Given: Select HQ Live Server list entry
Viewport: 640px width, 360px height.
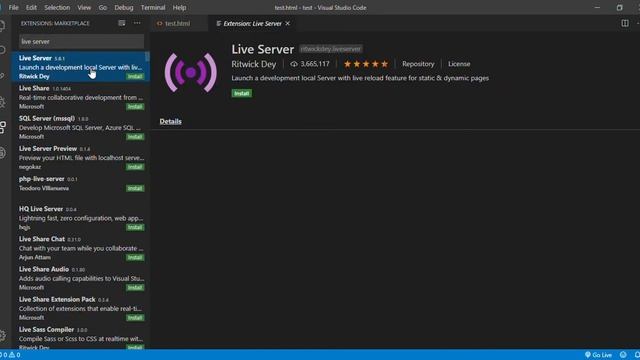Looking at the screenshot, I should [x=80, y=218].
